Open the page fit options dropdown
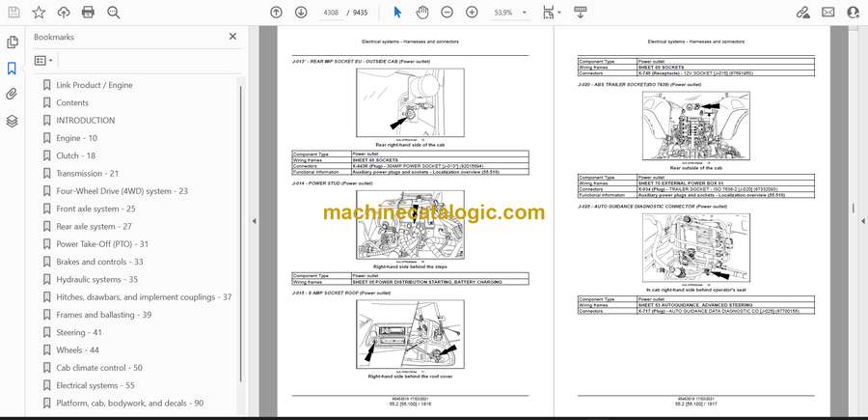 (x=552, y=13)
